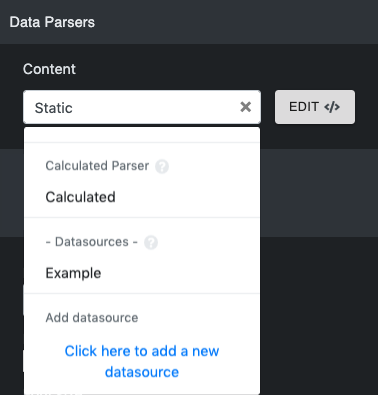This screenshot has width=380, height=395.
Task: Click the Content field label
Action: (x=49, y=69)
